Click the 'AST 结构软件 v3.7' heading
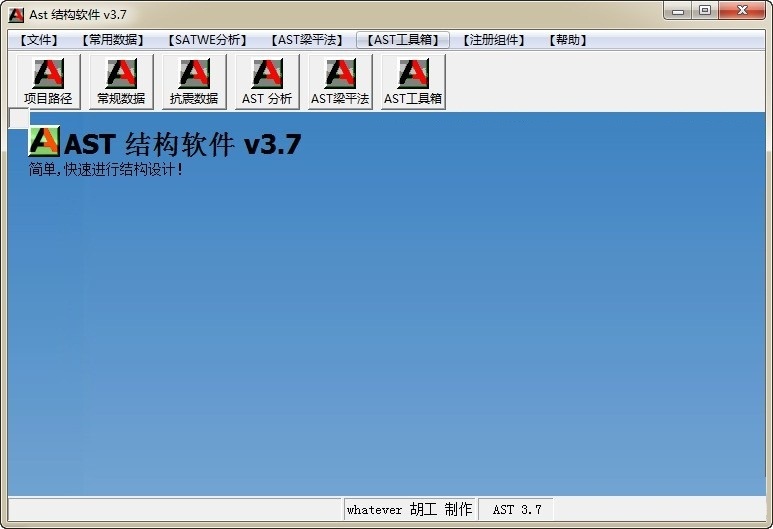 click(182, 144)
